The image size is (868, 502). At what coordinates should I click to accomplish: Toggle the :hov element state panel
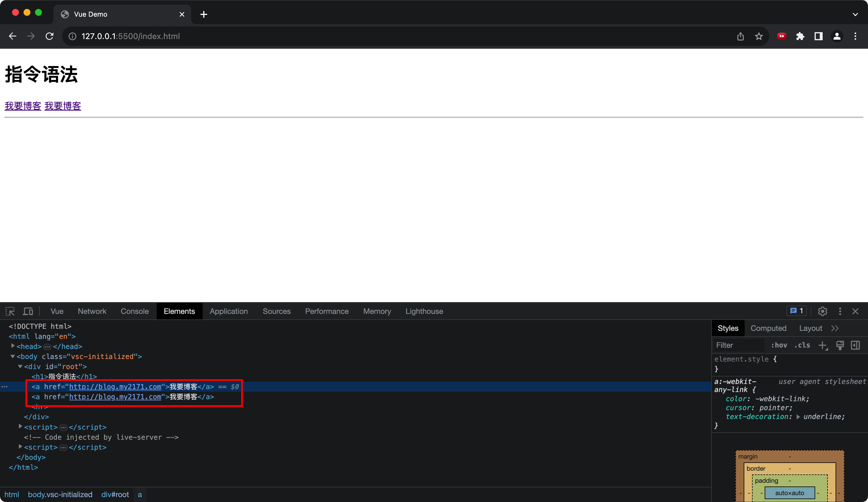(x=779, y=345)
